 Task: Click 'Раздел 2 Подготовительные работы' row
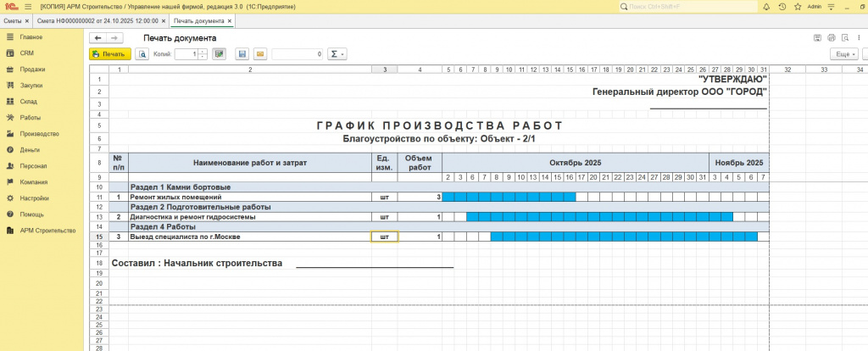pos(439,207)
